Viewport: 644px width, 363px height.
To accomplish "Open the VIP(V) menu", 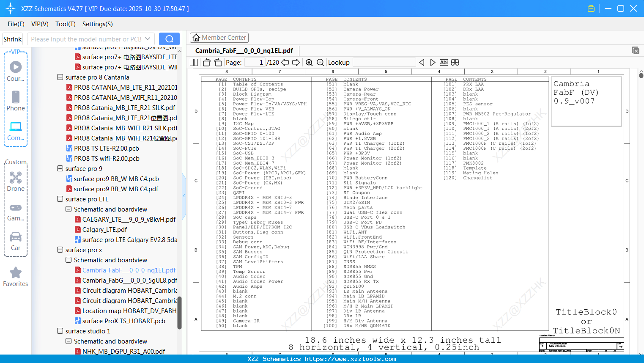I will 40,24.
